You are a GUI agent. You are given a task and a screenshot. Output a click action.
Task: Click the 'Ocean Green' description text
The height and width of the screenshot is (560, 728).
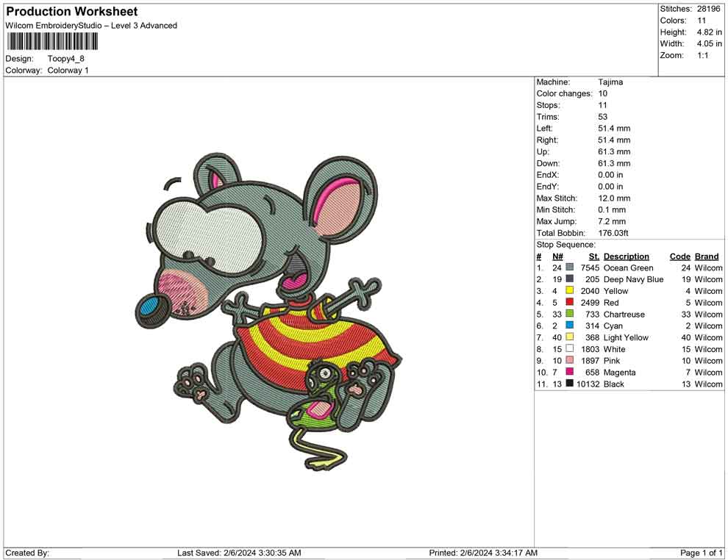(628, 268)
